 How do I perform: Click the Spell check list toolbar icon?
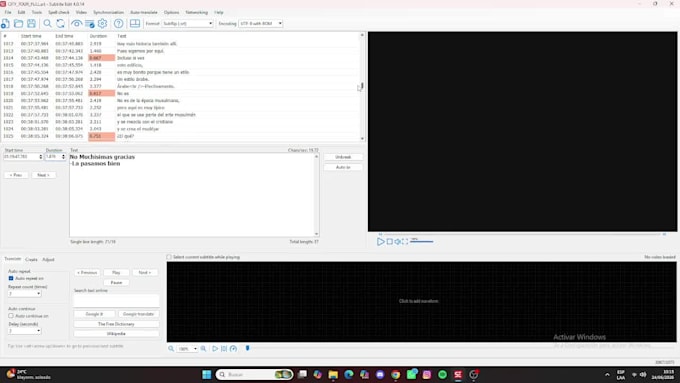pos(90,23)
